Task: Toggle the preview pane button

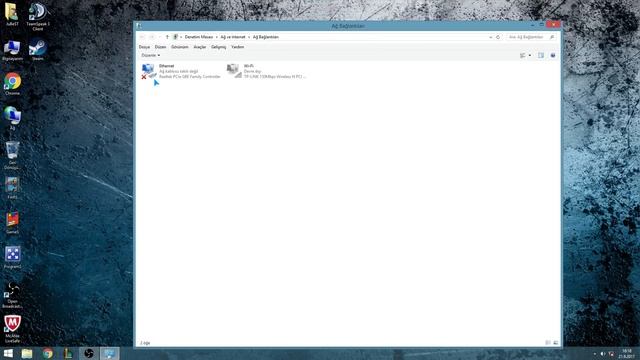Action: click(541, 55)
